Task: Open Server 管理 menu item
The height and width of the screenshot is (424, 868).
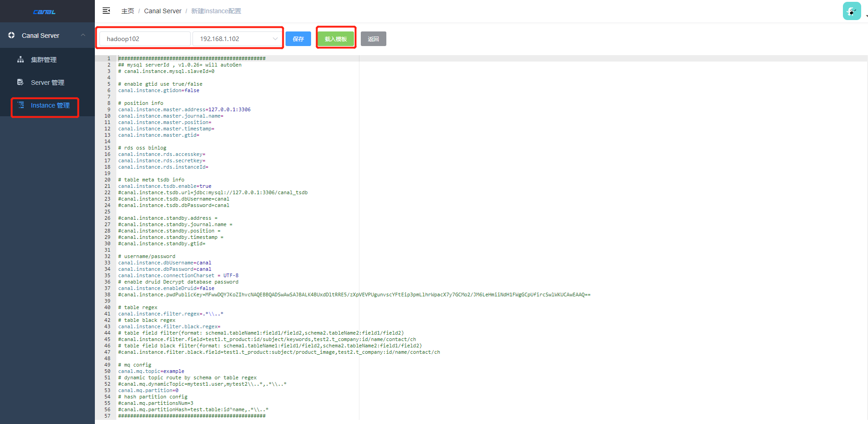Action: [x=47, y=83]
